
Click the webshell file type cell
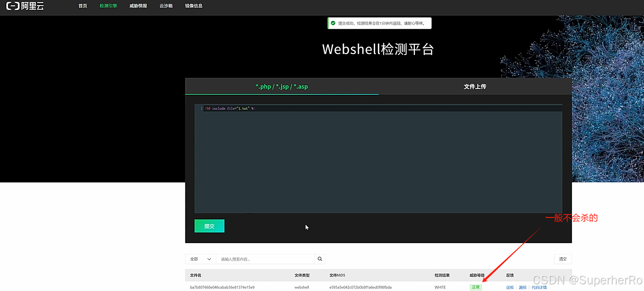click(301, 287)
